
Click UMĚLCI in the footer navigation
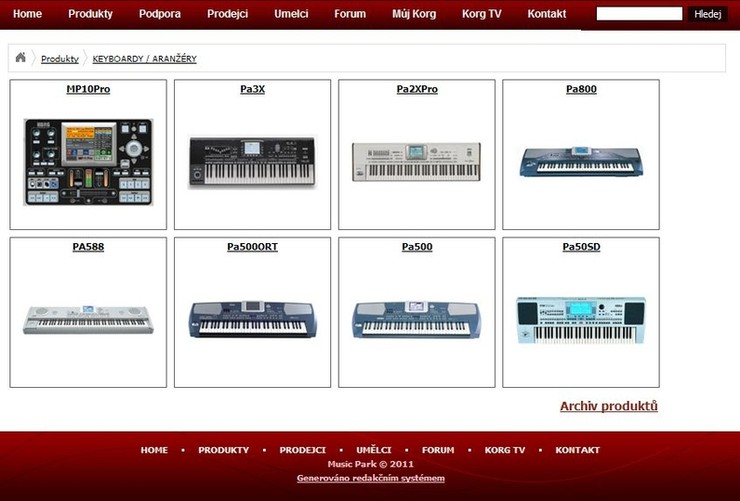point(374,450)
